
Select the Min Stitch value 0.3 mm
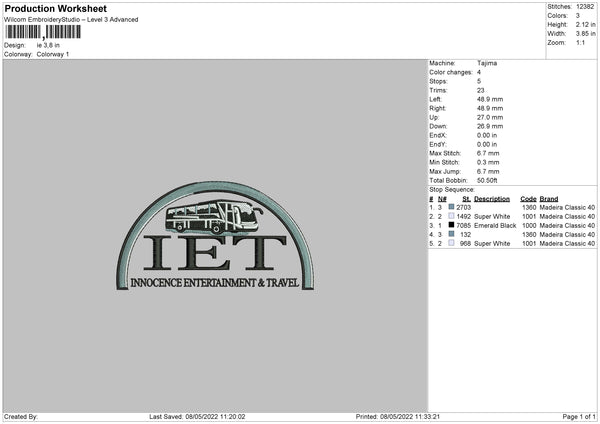488,162
